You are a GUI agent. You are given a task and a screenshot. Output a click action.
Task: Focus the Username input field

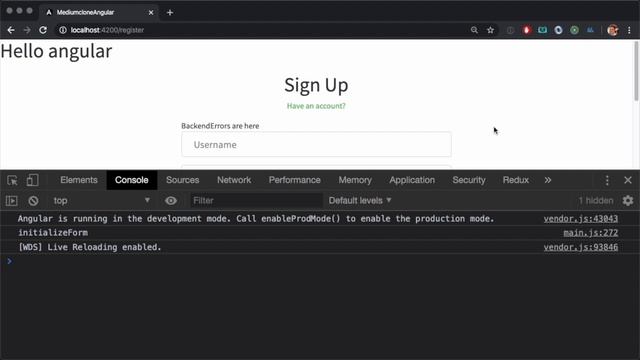click(x=316, y=144)
